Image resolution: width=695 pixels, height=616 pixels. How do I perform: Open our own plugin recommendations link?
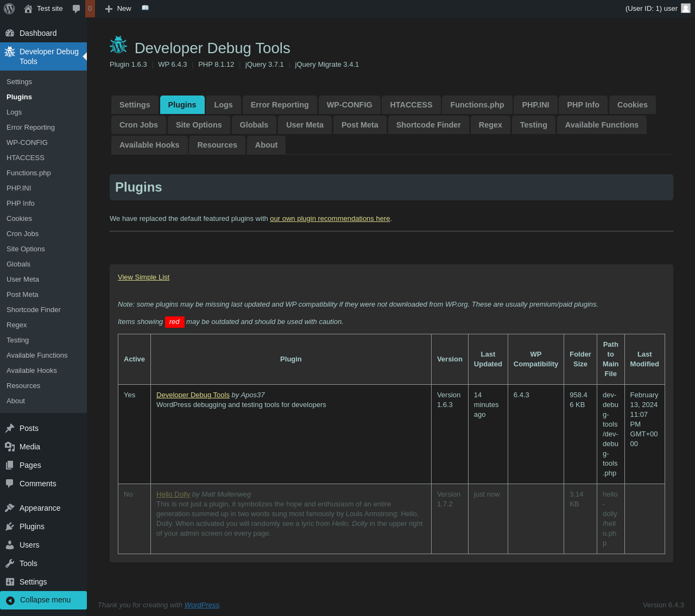[330, 219]
